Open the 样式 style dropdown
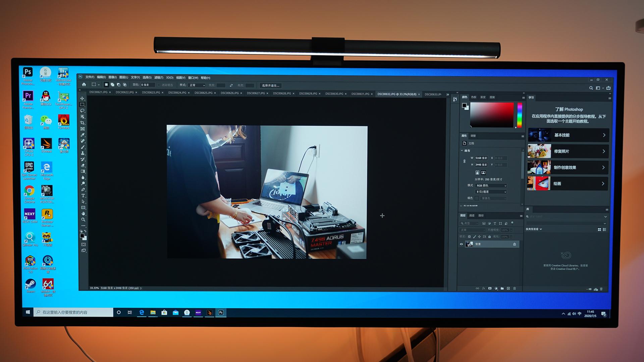The image size is (644, 362). pos(197,85)
